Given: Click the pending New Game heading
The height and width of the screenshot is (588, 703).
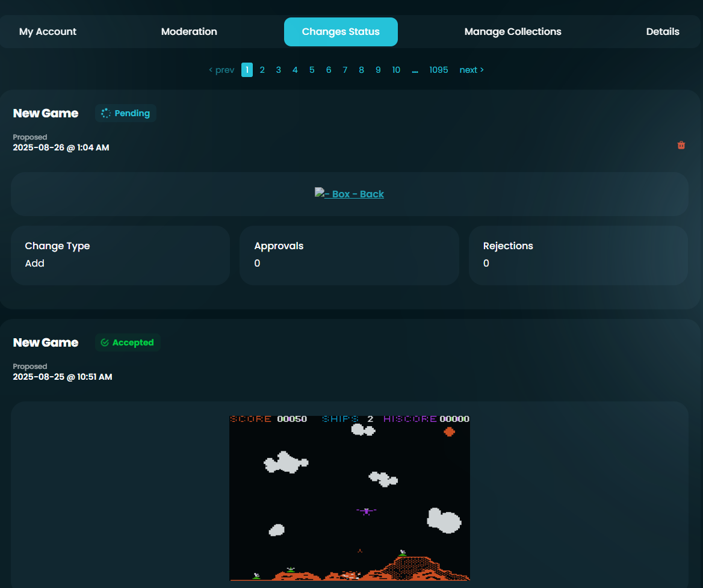Looking at the screenshot, I should tap(46, 113).
